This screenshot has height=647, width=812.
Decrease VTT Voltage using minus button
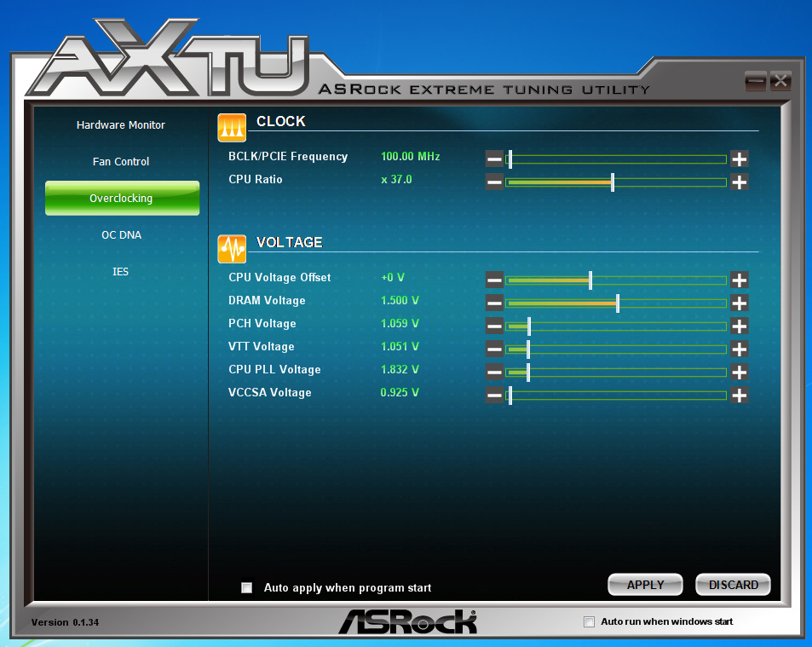(x=494, y=349)
